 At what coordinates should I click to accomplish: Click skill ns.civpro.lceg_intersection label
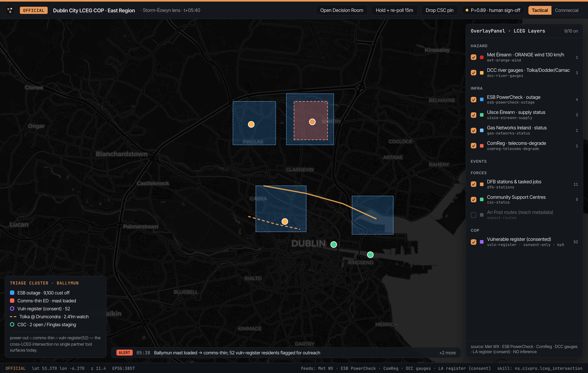540,368
